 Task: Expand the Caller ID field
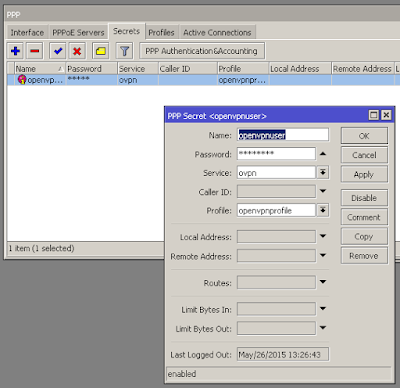point(323,191)
